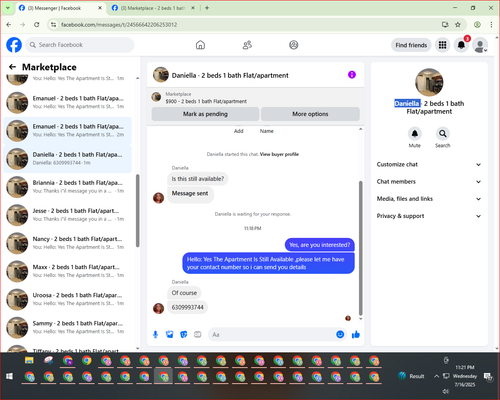Click 'Is this still available?' message
Image resolution: width=500 pixels, height=400 pixels.
tap(198, 179)
